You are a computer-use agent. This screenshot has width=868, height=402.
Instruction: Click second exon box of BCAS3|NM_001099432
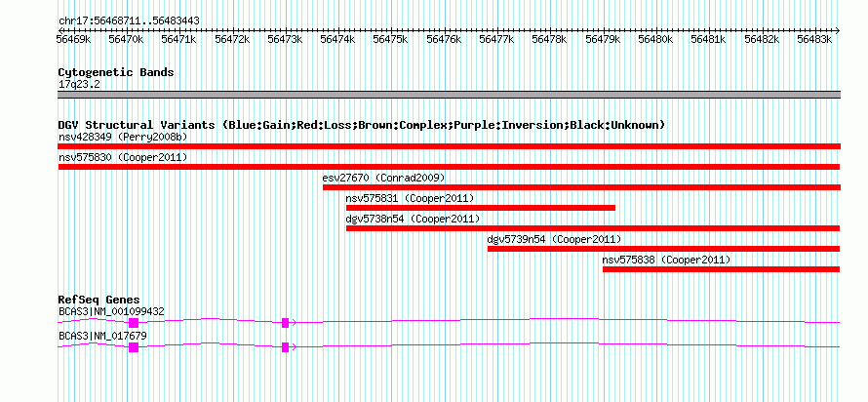(x=285, y=323)
